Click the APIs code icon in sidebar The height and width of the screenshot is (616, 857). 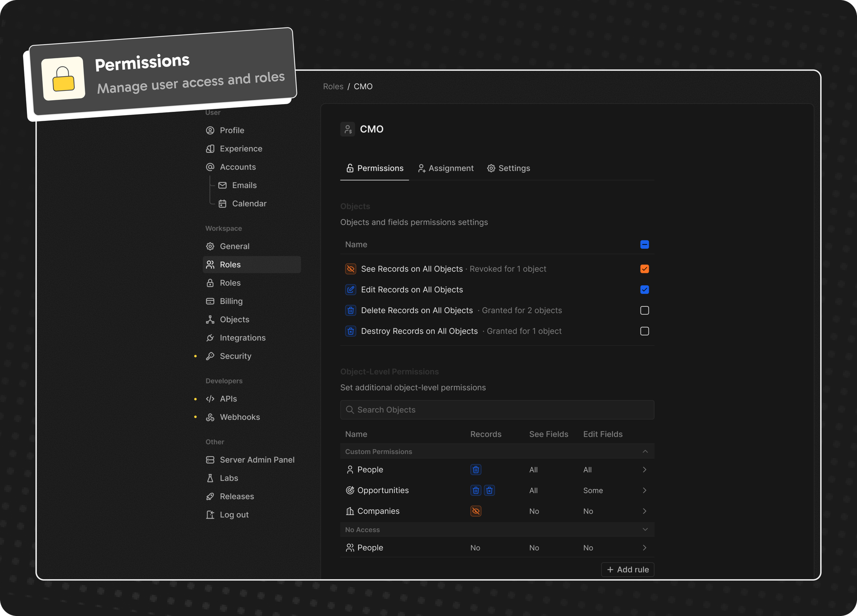(x=210, y=399)
